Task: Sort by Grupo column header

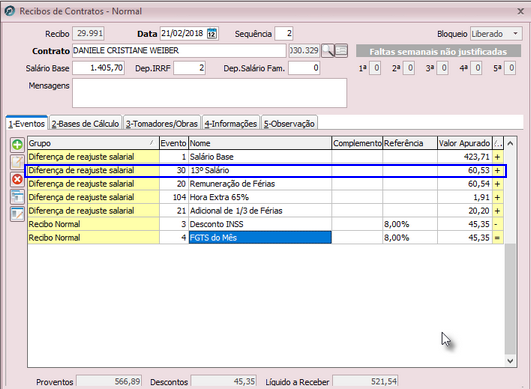Action: click(x=93, y=143)
